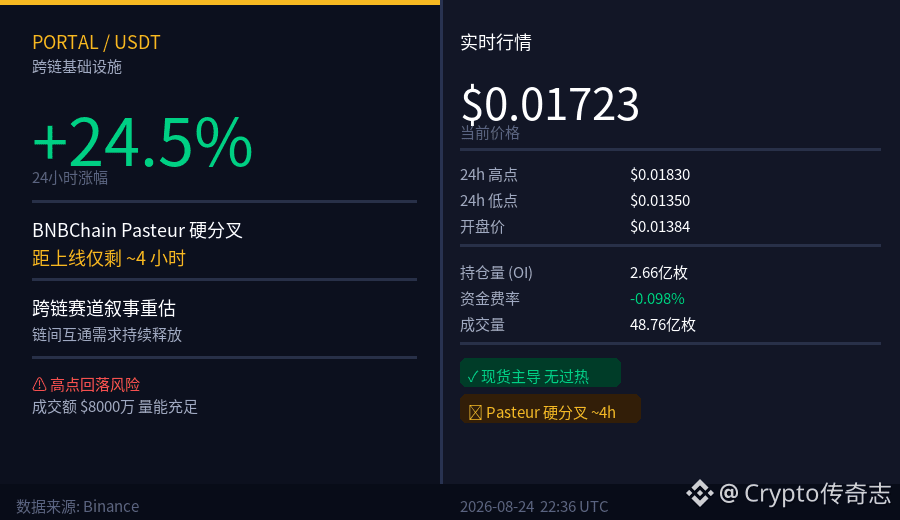
Task: Click the volume value 48.76亿枚
Action: (663, 325)
